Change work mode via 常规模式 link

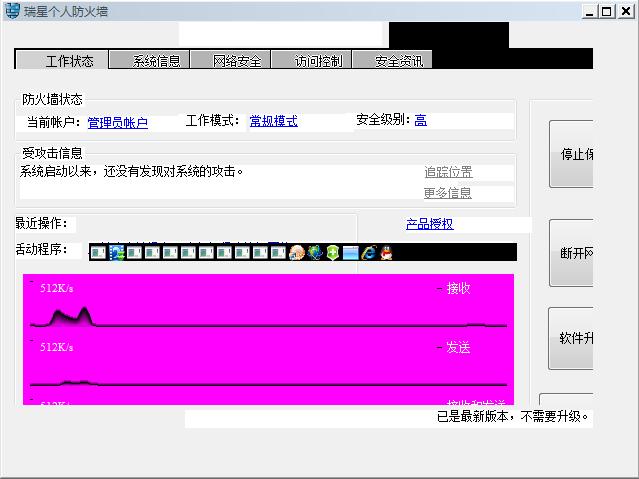[x=273, y=121]
